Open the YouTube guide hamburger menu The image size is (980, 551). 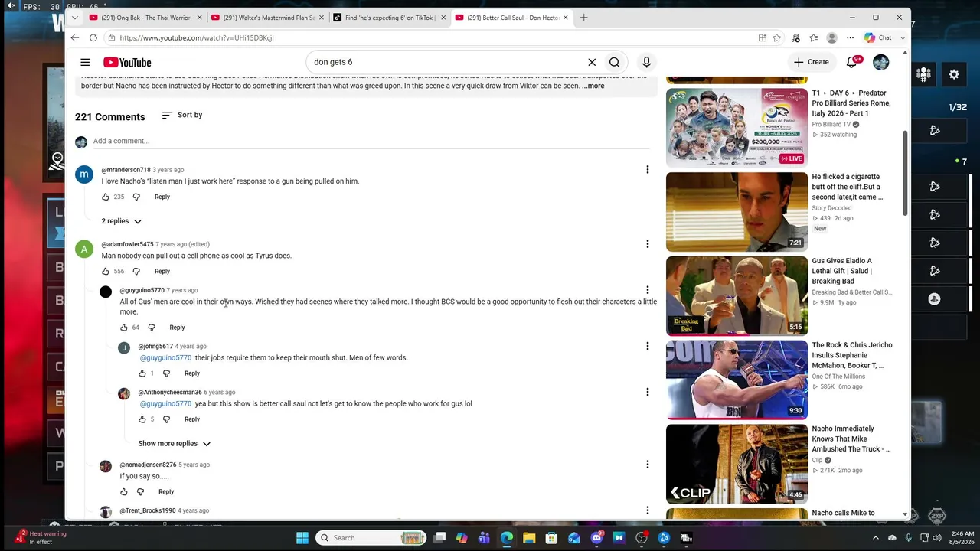click(85, 62)
